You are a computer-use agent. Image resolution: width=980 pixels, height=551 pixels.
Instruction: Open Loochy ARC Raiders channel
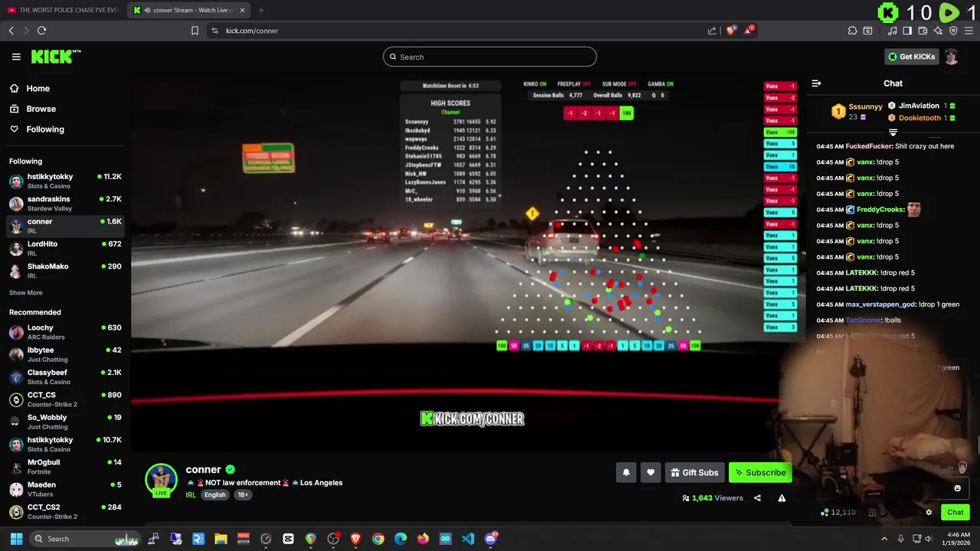(x=65, y=331)
